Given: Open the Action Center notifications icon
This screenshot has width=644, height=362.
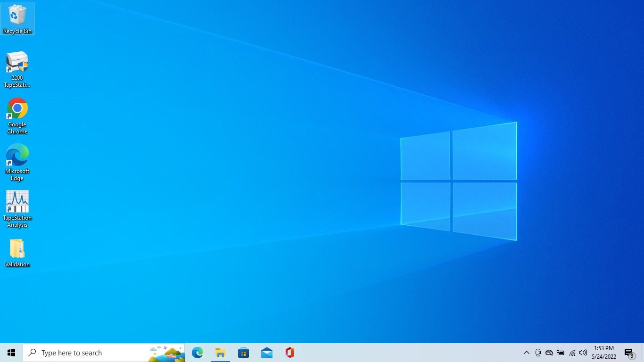Looking at the screenshot, I should [630, 353].
